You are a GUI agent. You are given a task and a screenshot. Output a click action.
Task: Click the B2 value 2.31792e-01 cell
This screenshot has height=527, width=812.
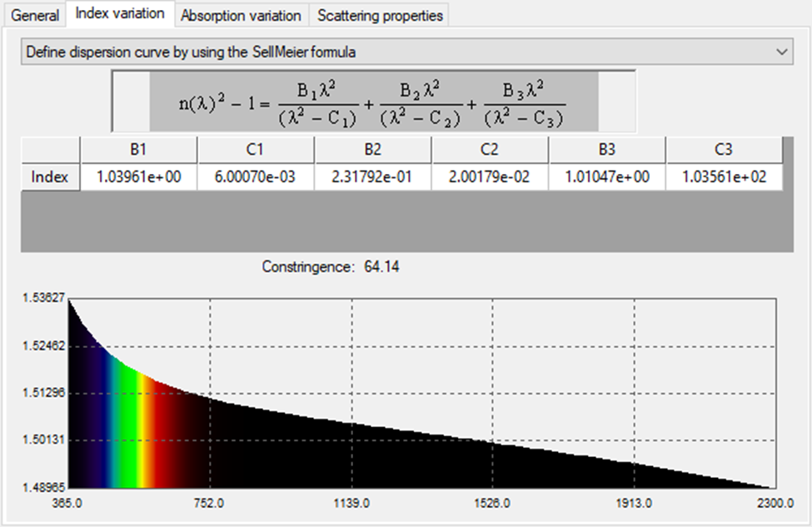click(372, 177)
